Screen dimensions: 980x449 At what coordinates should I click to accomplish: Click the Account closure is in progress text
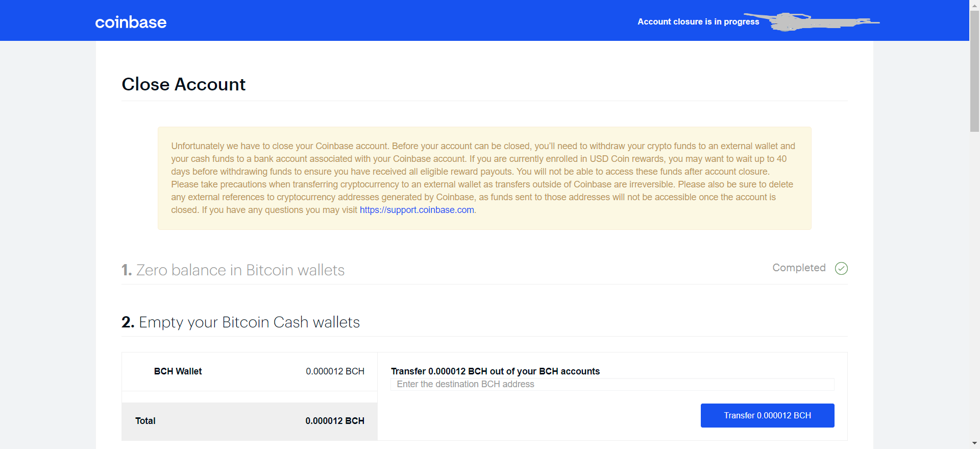tap(698, 21)
